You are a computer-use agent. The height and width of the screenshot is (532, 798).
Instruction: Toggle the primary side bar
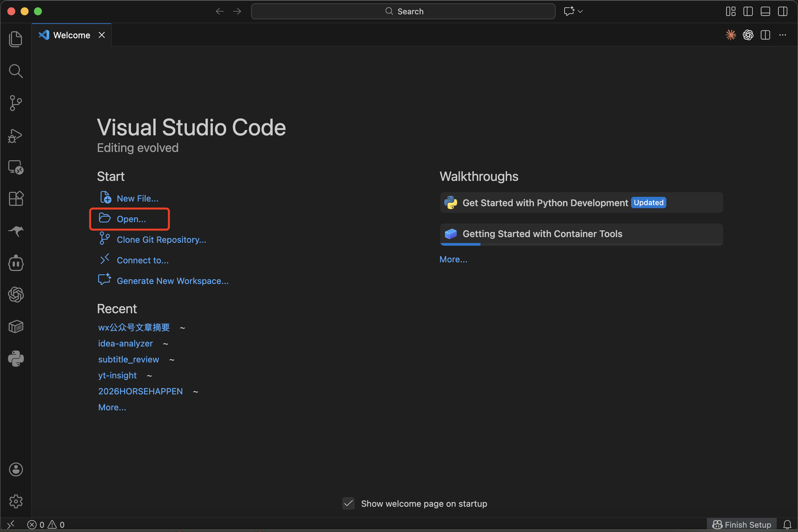coord(748,11)
